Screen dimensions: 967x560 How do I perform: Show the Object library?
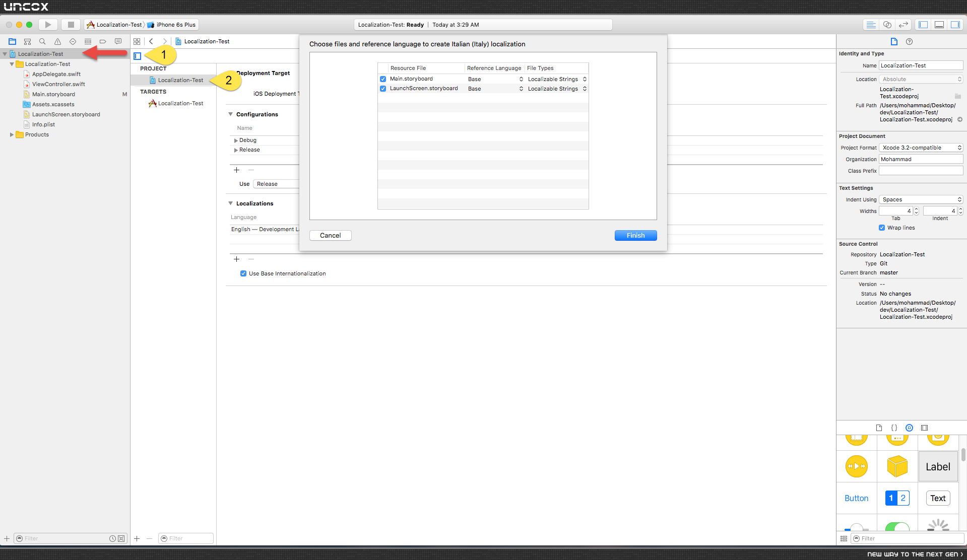[x=909, y=428]
